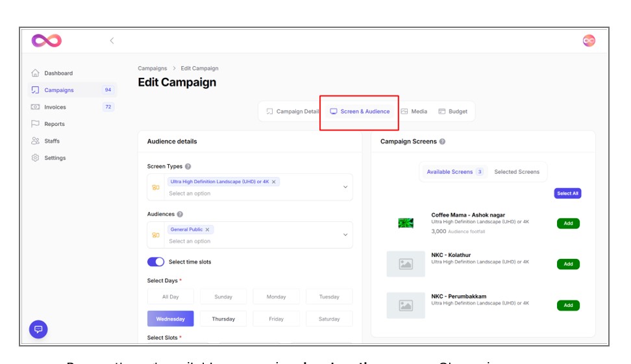Go to the Media tab
The height and width of the screenshot is (364, 631).
click(x=414, y=112)
